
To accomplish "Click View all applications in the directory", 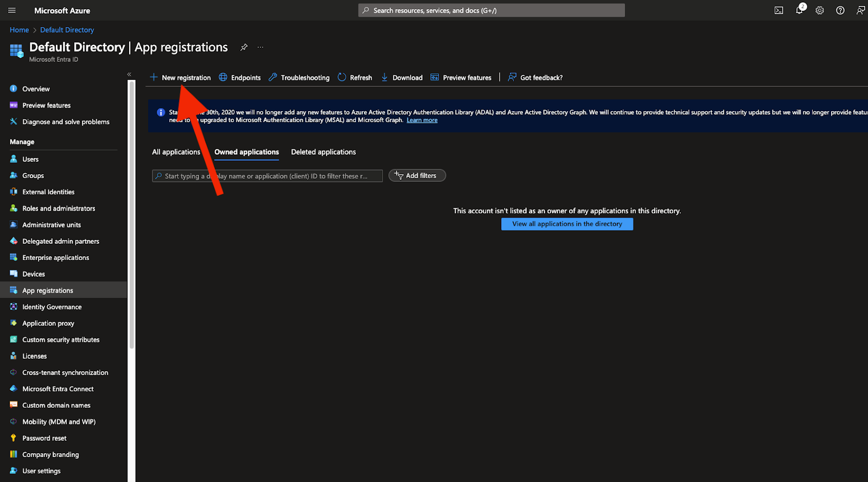I will pos(567,224).
